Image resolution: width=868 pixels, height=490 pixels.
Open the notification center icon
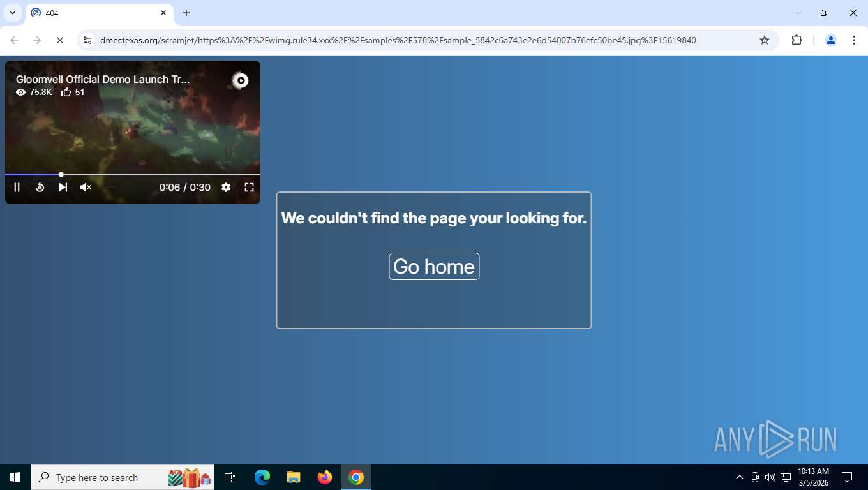847,477
